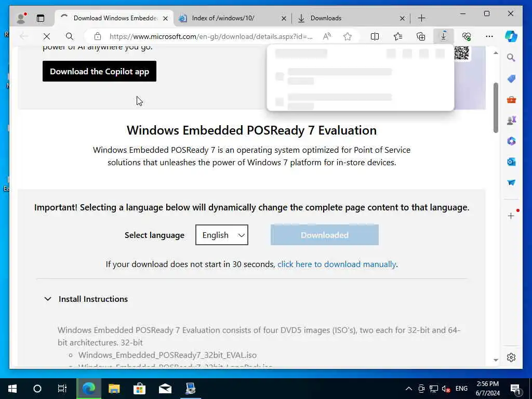Switch to Download Windows Embedded tab
Image resolution: width=532 pixels, height=399 pixels.
(114, 18)
